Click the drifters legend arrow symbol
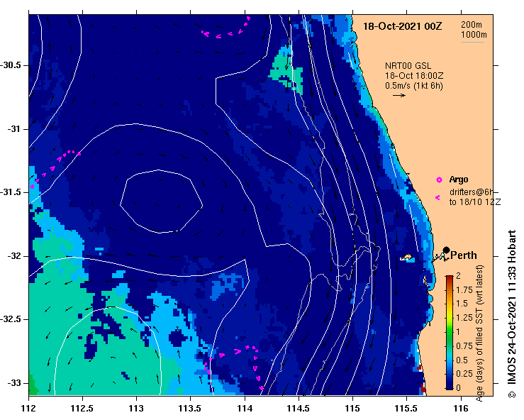This screenshot has width=524, height=420. pyautogui.click(x=437, y=198)
